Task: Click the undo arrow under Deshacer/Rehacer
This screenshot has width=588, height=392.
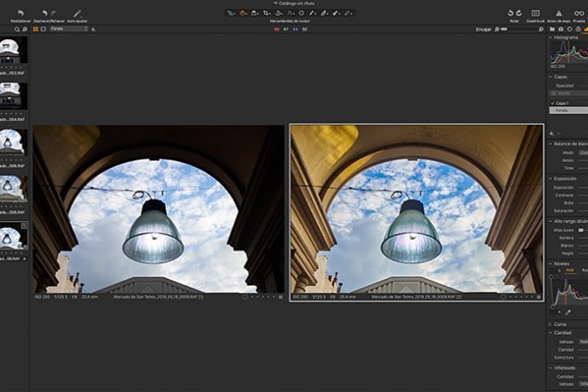Action: (x=45, y=13)
